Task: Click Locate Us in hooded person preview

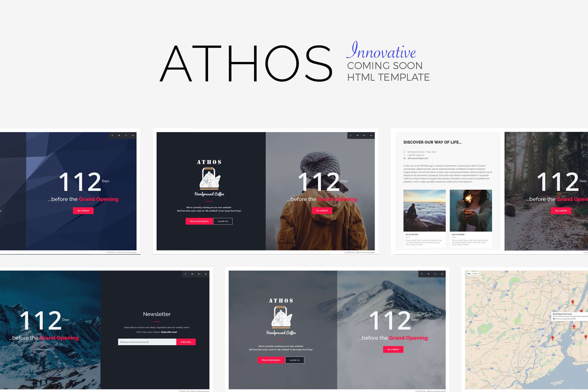Action: click(223, 221)
